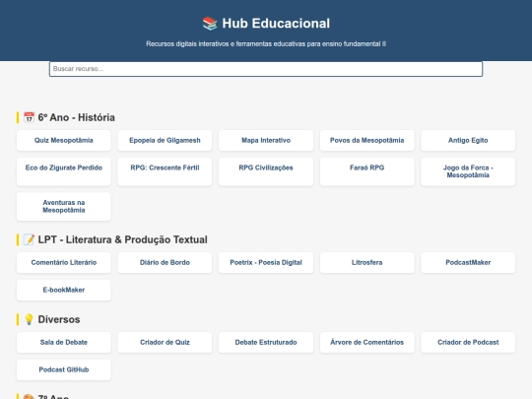
Task: Enter the Sala de Debate
Action: point(64,342)
